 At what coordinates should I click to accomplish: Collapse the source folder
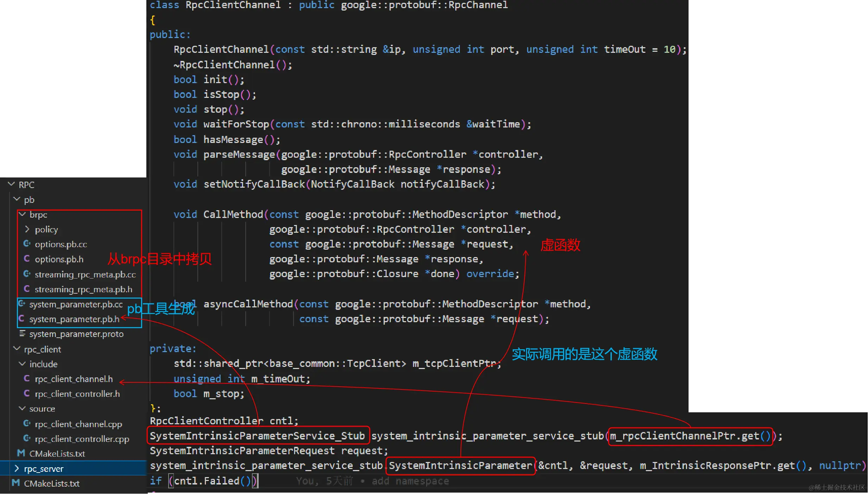click(x=22, y=408)
